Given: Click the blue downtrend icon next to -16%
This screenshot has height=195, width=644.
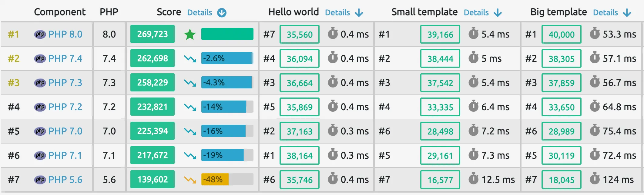Looking at the screenshot, I should (x=190, y=131).
